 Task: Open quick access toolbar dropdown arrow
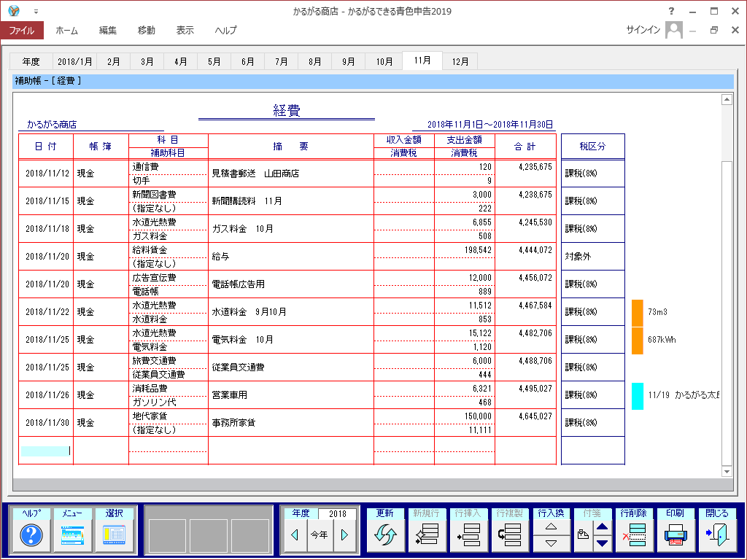[x=36, y=11]
